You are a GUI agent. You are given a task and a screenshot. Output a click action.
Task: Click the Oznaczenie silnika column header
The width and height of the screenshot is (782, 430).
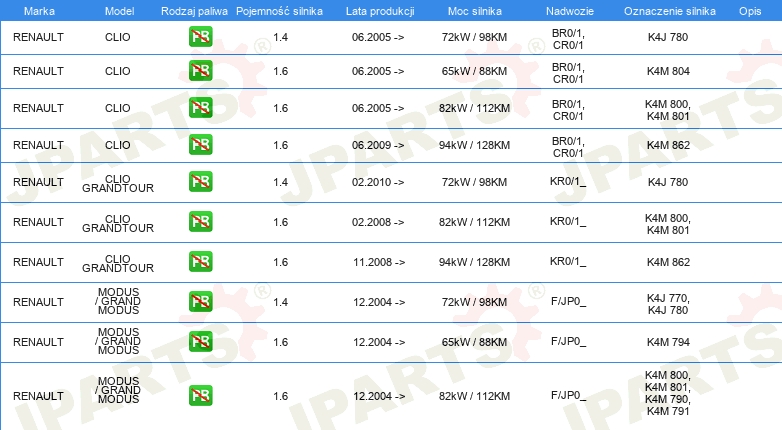pyautogui.click(x=669, y=11)
